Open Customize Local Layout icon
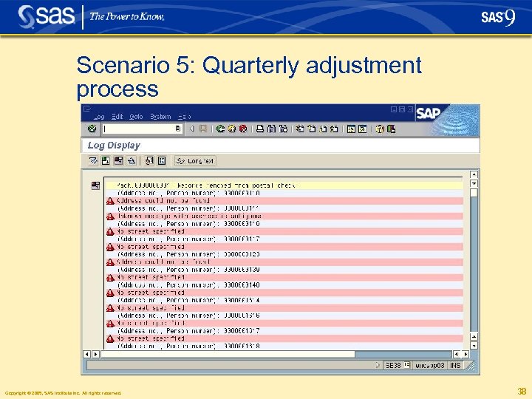 (x=391, y=129)
